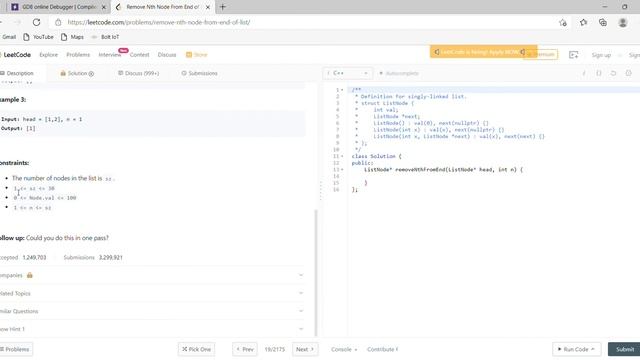Click the Contribute link
The width and height of the screenshot is (640, 360).
tap(382, 349)
